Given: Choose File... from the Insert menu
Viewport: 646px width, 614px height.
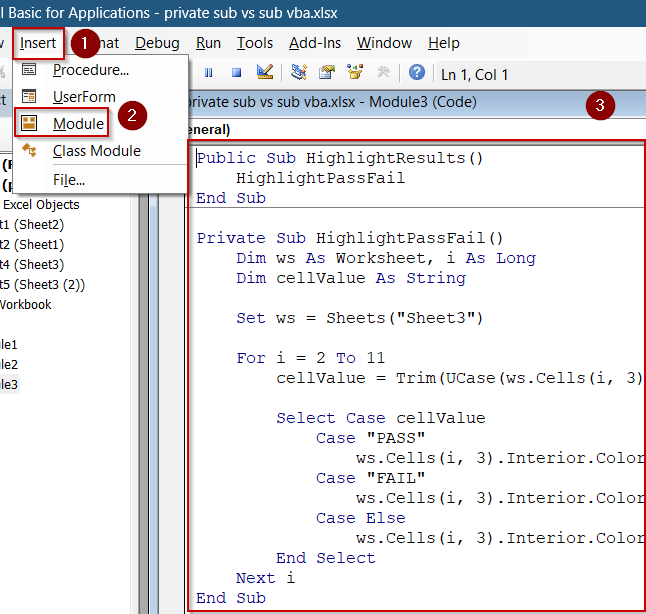Looking at the screenshot, I should point(69,180).
